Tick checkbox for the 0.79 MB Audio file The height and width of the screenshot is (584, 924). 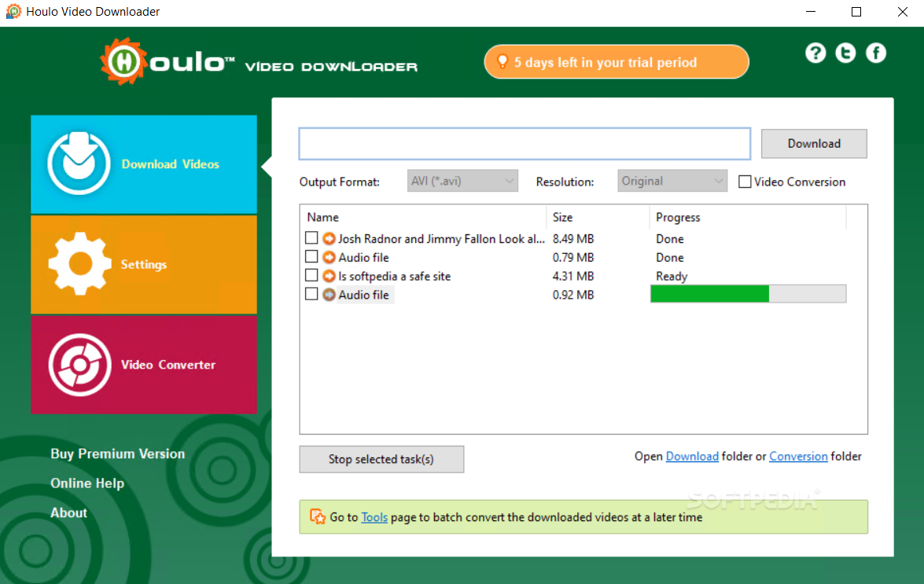pos(311,257)
